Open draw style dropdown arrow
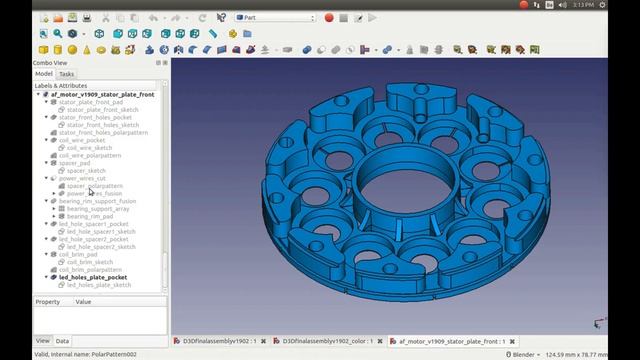This screenshot has height=360, width=640. click(84, 34)
